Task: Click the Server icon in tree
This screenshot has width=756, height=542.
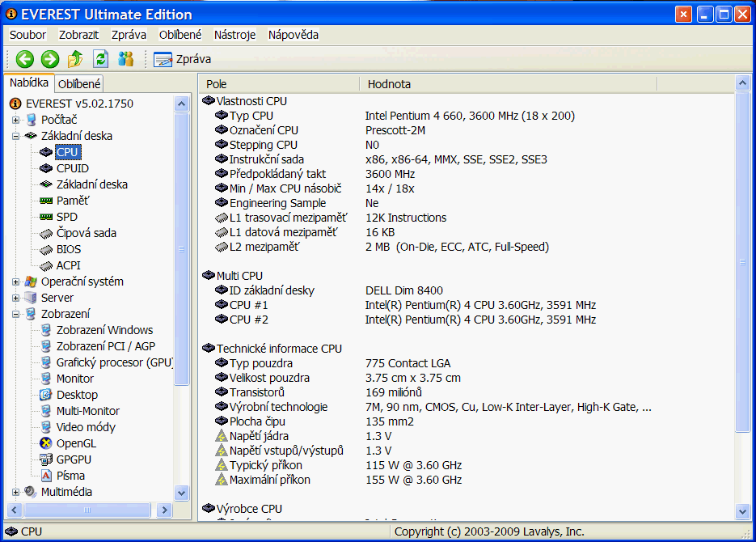Action: 31,298
